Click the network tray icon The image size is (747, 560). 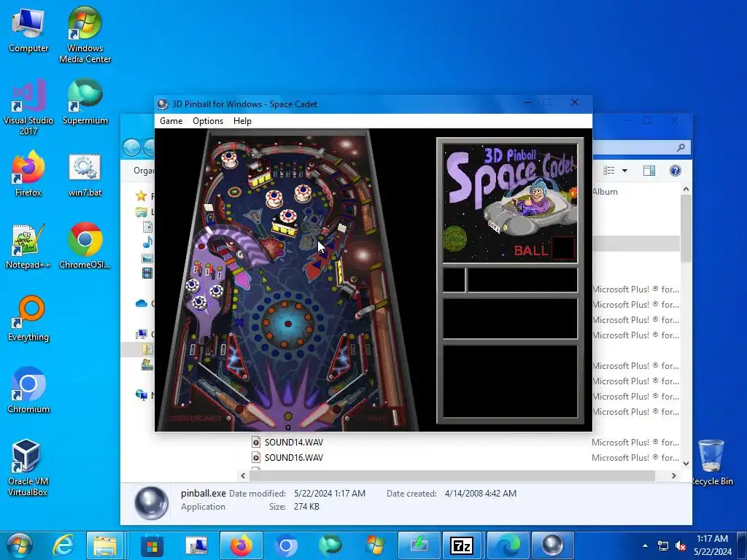(662, 545)
